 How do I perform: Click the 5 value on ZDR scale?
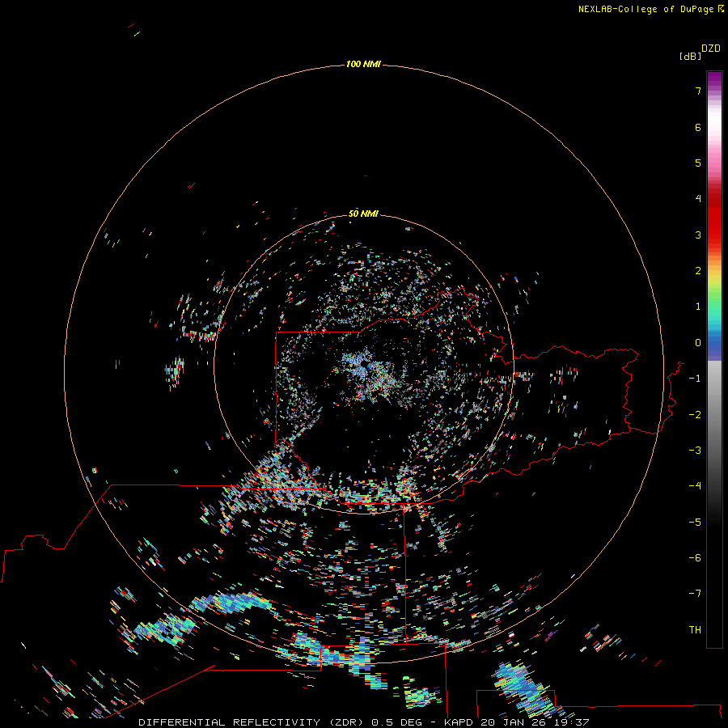click(698, 163)
